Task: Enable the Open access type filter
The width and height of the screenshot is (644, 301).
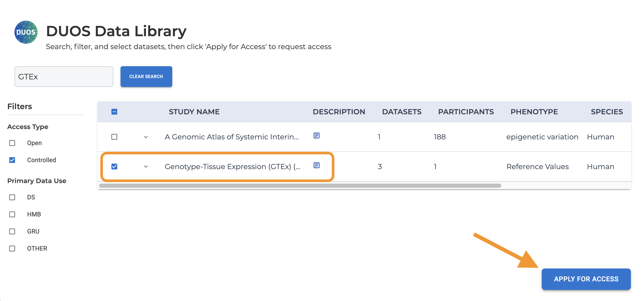Action: [x=12, y=143]
